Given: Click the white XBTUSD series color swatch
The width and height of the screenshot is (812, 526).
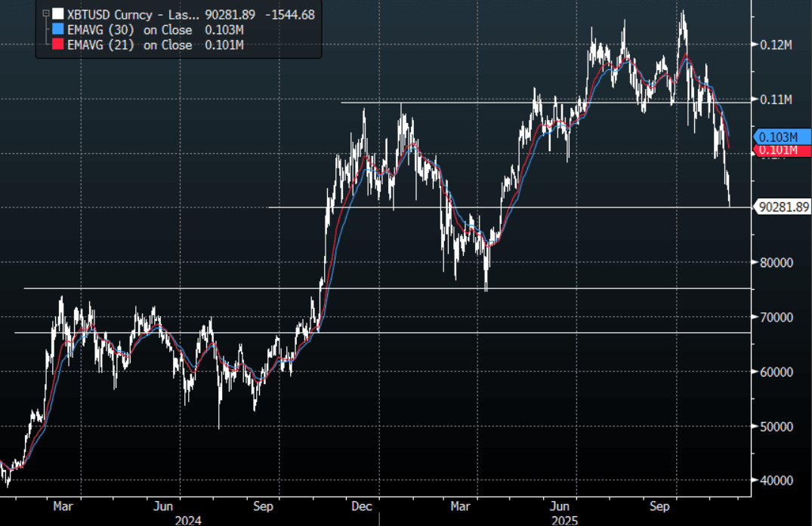Looking at the screenshot, I should tap(57, 14).
